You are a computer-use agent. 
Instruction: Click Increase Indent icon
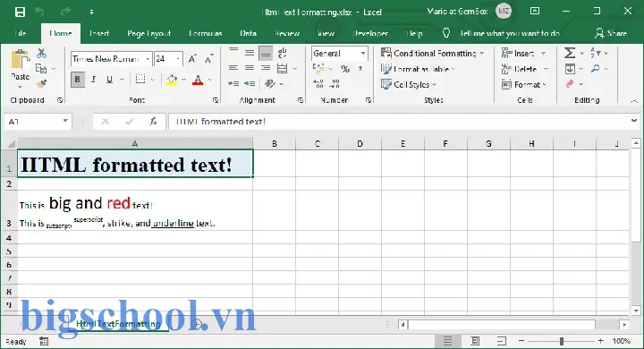[x=250, y=83]
